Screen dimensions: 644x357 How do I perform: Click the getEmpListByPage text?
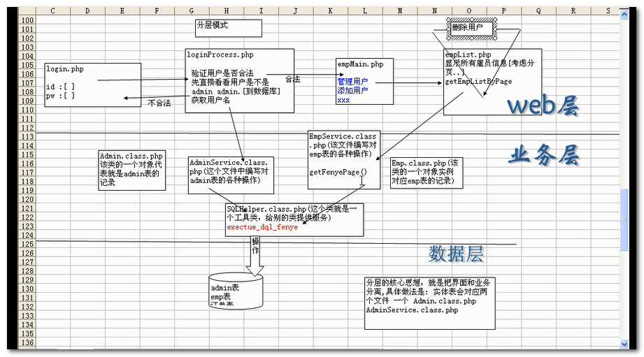pyautogui.click(x=478, y=81)
